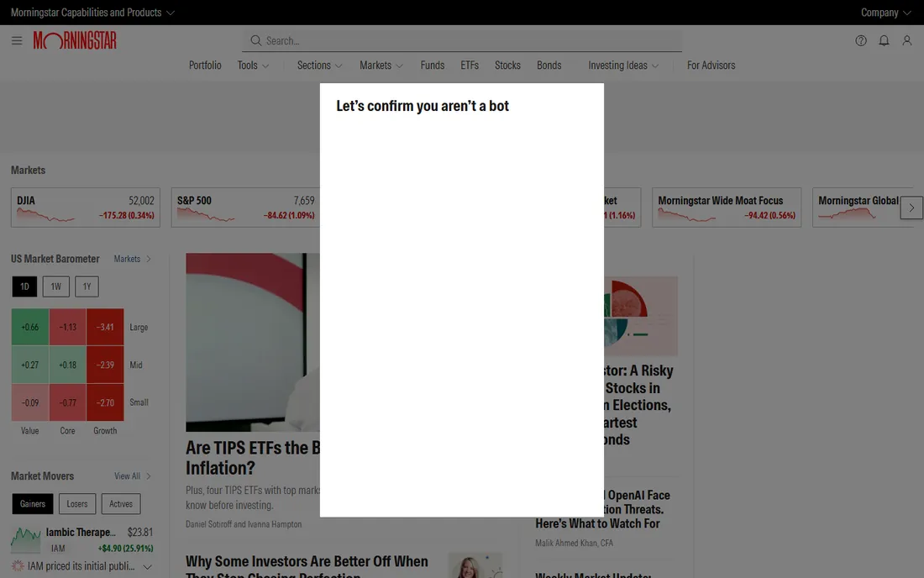Click the next arrow in Markets carousel
924x578 pixels.
pos(911,208)
